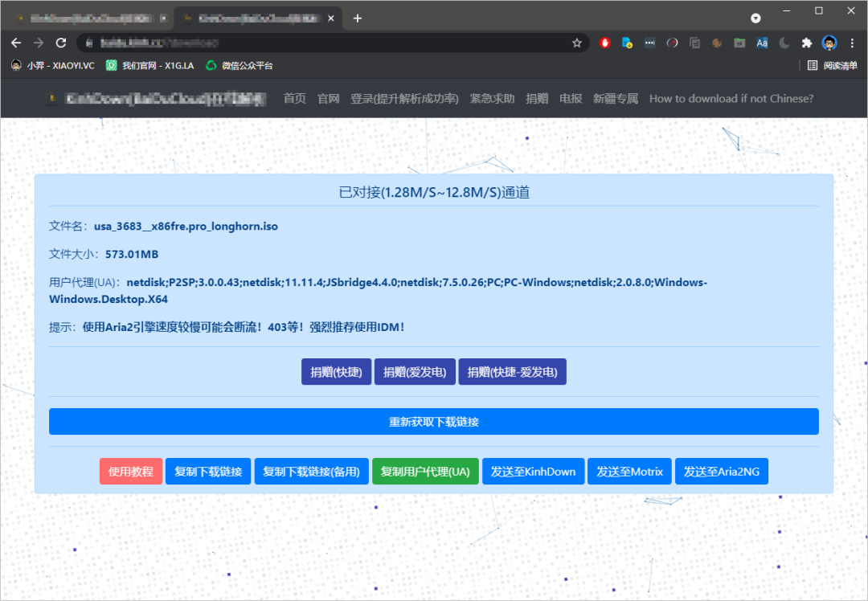The width and height of the screenshot is (868, 601).
Task: Open the 官网 nav link
Action: click(328, 99)
